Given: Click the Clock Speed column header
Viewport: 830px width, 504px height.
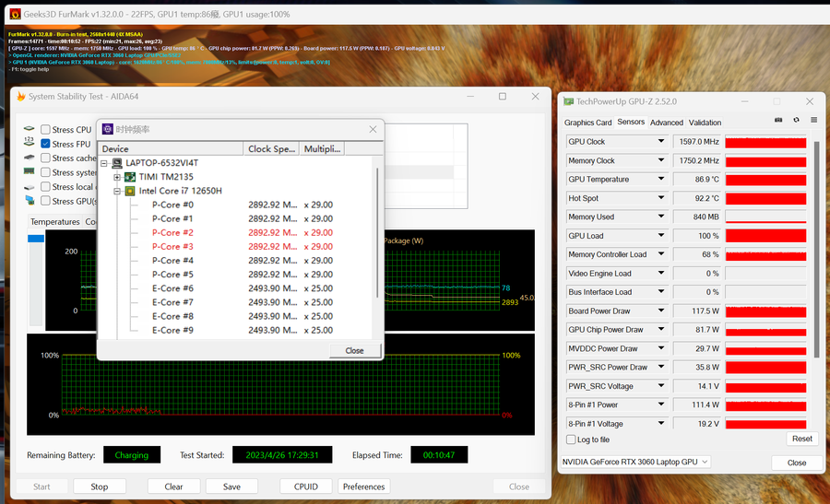Looking at the screenshot, I should pos(271,148).
